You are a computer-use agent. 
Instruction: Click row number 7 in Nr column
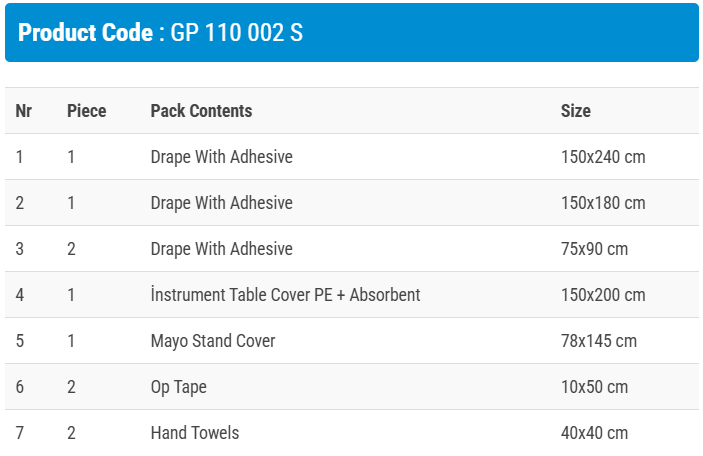click(x=20, y=433)
